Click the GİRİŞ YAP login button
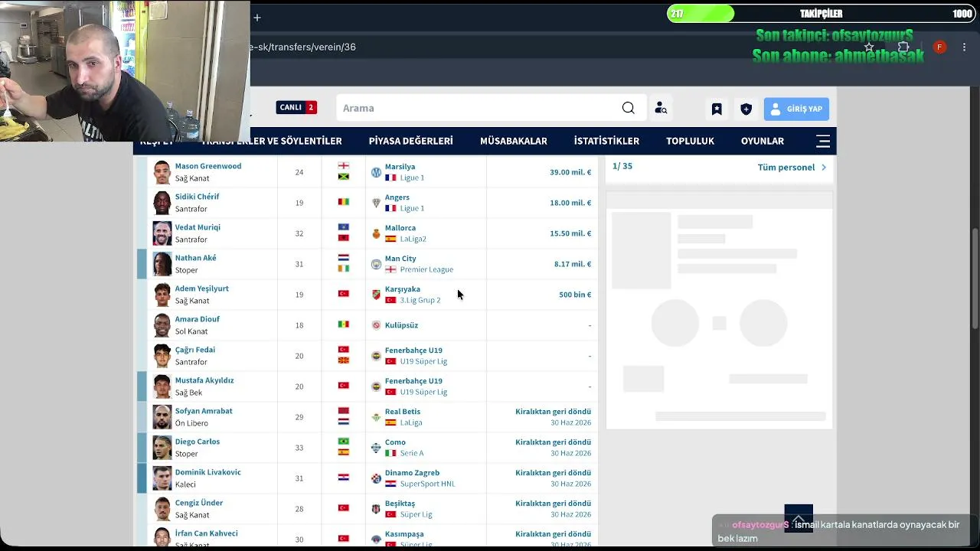Image resolution: width=980 pixels, height=551 pixels. (796, 109)
